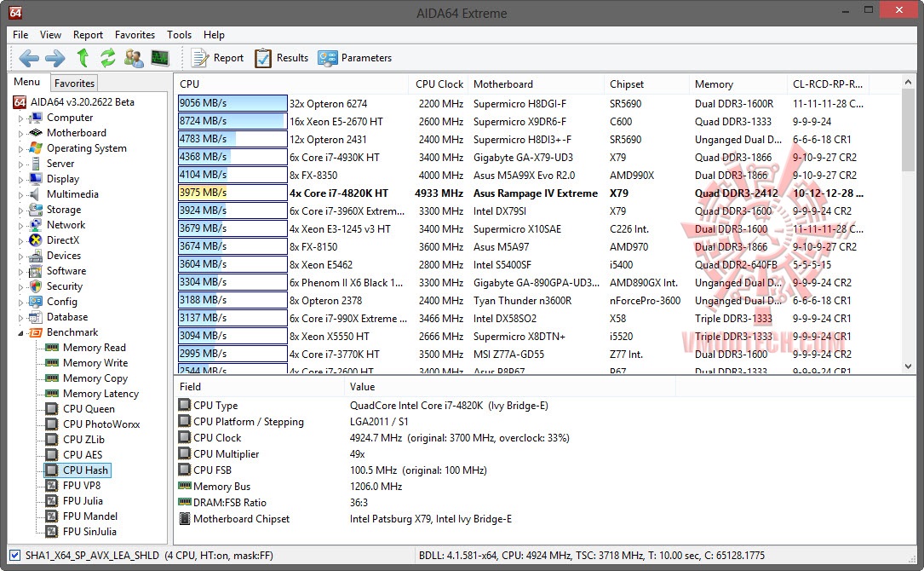Select the CPU Hash benchmark item
The width and height of the screenshot is (924, 571).
click(x=77, y=470)
